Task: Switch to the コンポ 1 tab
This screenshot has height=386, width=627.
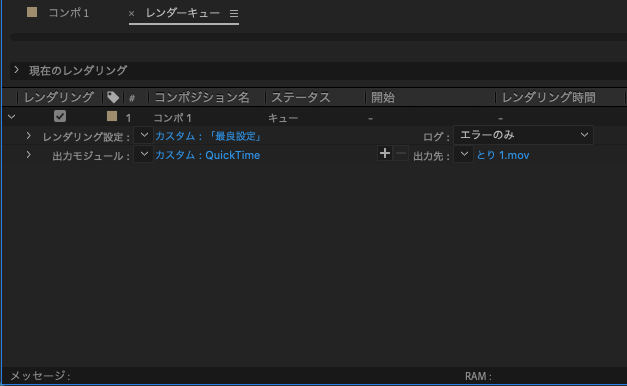Action: (x=68, y=13)
